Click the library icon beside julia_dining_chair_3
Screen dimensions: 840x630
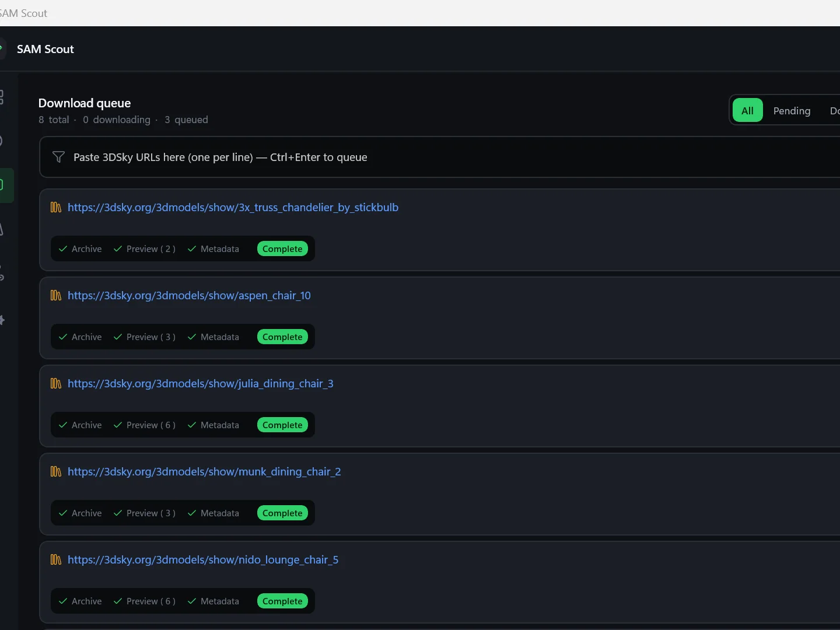56,383
